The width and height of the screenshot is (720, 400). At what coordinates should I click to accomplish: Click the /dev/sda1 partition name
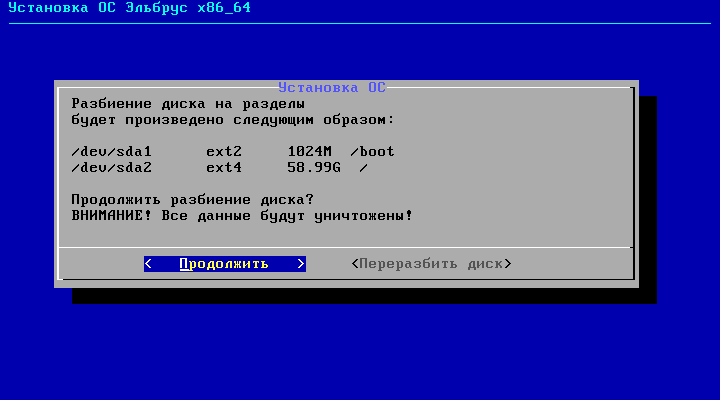point(112,152)
